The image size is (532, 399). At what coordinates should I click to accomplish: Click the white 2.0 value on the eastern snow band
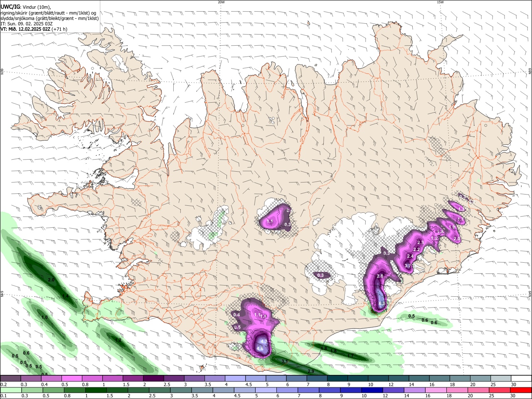456,239
